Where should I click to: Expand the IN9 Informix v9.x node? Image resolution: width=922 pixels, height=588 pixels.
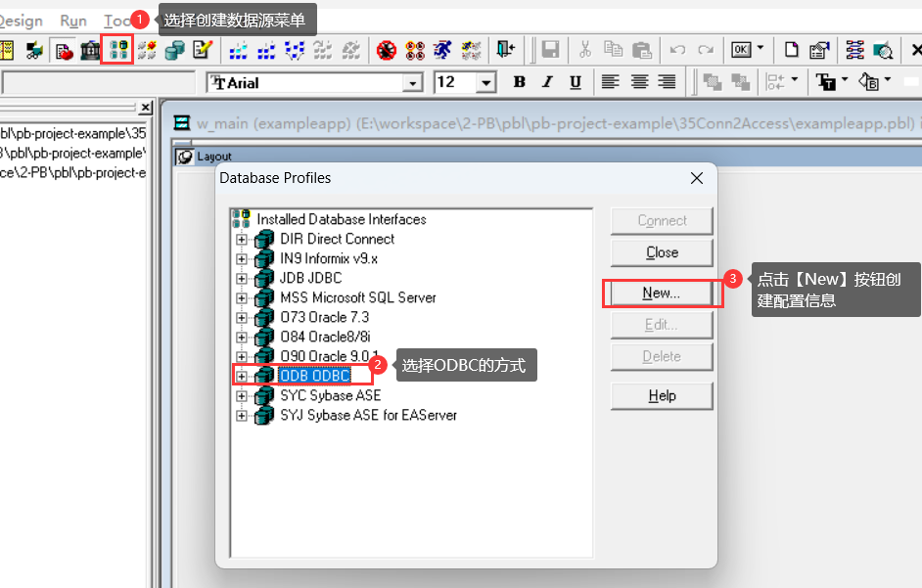coord(241,258)
